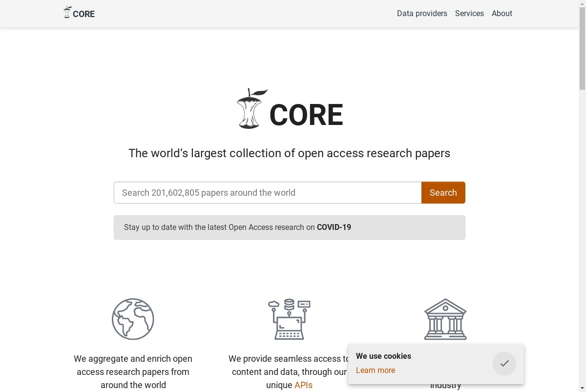Click the small CORE apple logo in header
The image size is (586, 392).
[x=67, y=13]
